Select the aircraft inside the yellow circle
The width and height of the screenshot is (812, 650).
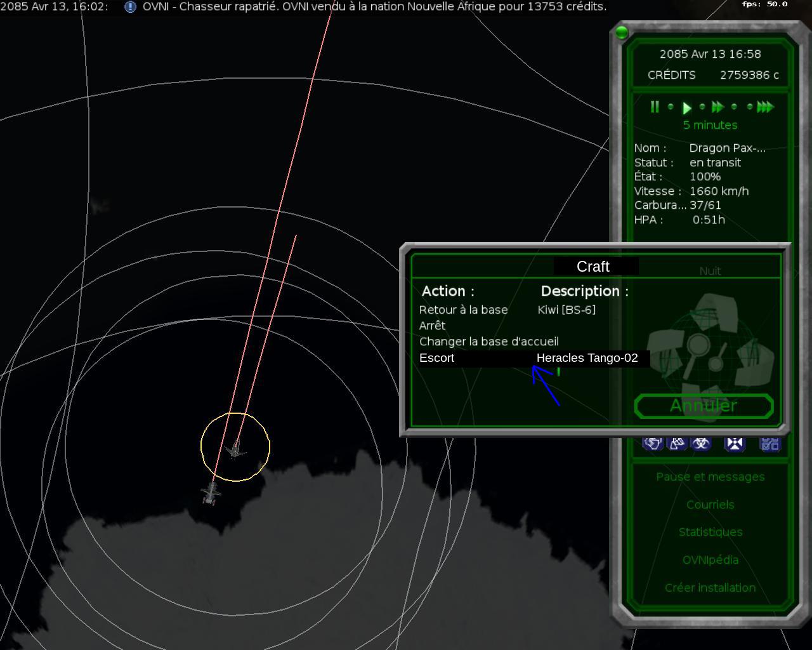click(x=235, y=449)
